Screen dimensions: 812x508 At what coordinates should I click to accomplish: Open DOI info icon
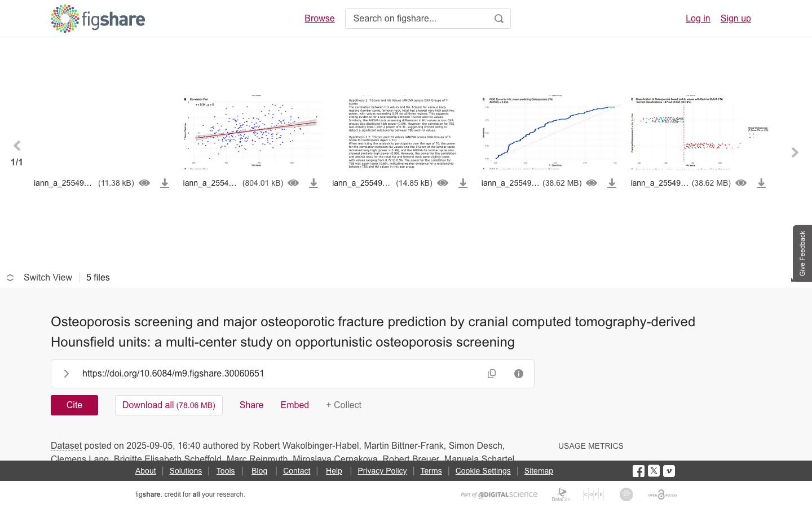pyautogui.click(x=519, y=374)
